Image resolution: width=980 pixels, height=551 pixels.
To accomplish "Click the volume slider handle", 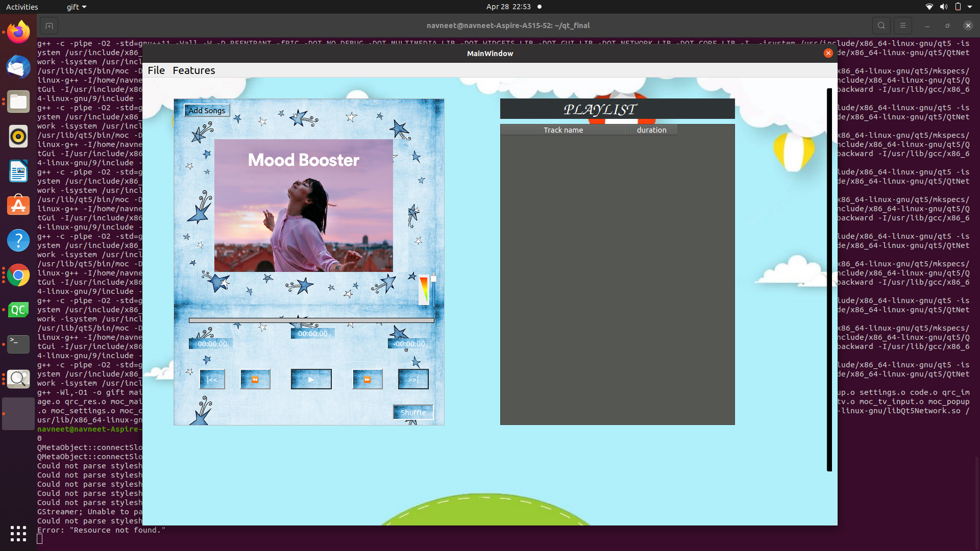I will tap(433, 279).
